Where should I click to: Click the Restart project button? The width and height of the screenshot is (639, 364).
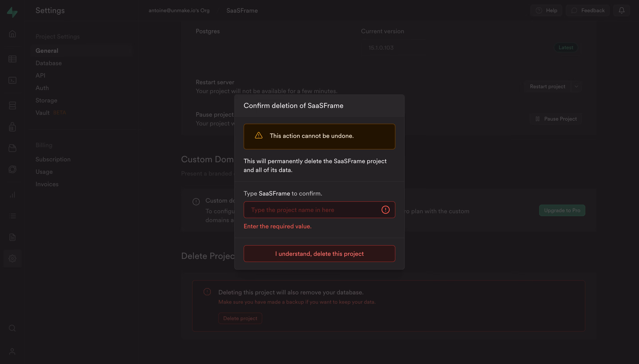click(547, 86)
